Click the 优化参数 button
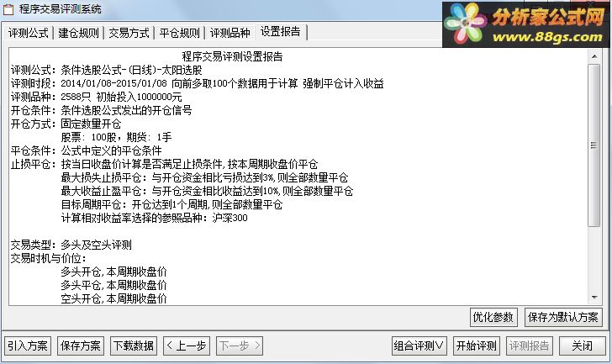Viewport: 612px width, 364px height. 493,317
